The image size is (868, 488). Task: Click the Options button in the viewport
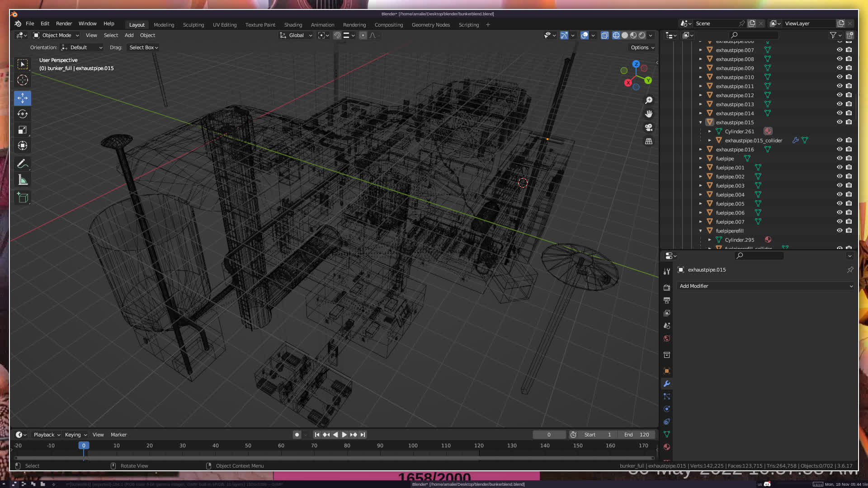click(x=642, y=47)
